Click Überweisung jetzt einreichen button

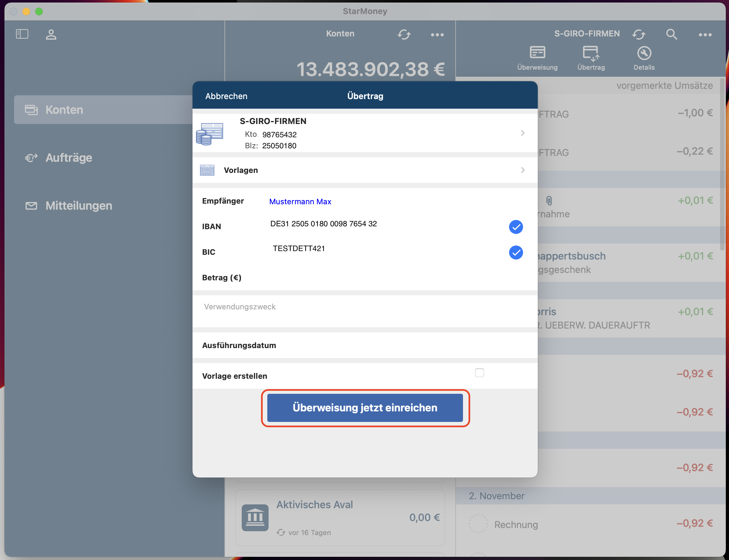pos(365,408)
